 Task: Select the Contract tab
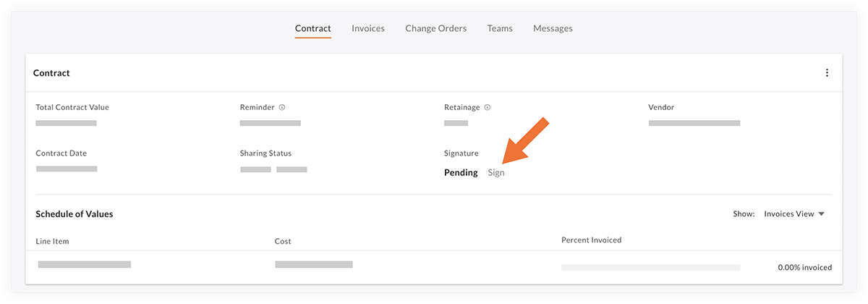(x=313, y=29)
